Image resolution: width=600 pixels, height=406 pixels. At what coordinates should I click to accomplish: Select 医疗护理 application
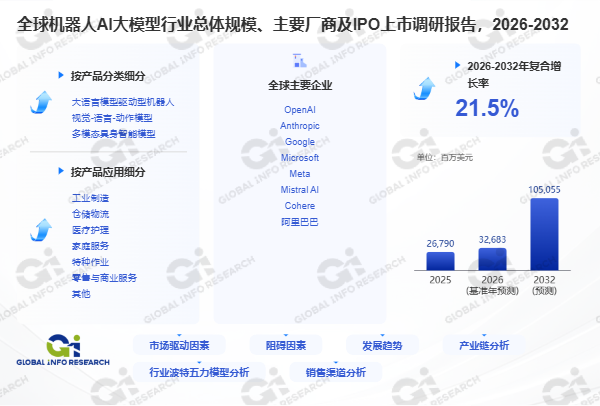90,230
